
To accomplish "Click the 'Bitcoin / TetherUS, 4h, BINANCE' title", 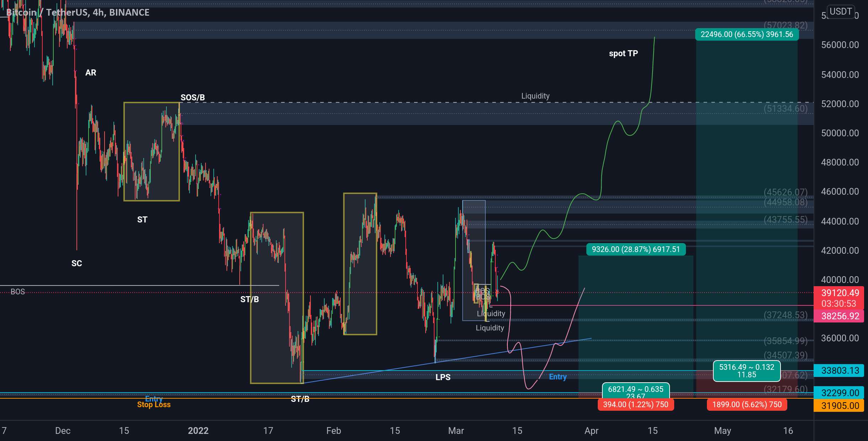I will click(78, 12).
